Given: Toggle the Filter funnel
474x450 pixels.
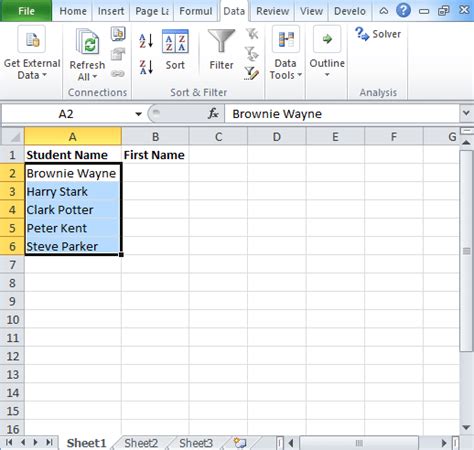Looking at the screenshot, I should click(x=221, y=50).
